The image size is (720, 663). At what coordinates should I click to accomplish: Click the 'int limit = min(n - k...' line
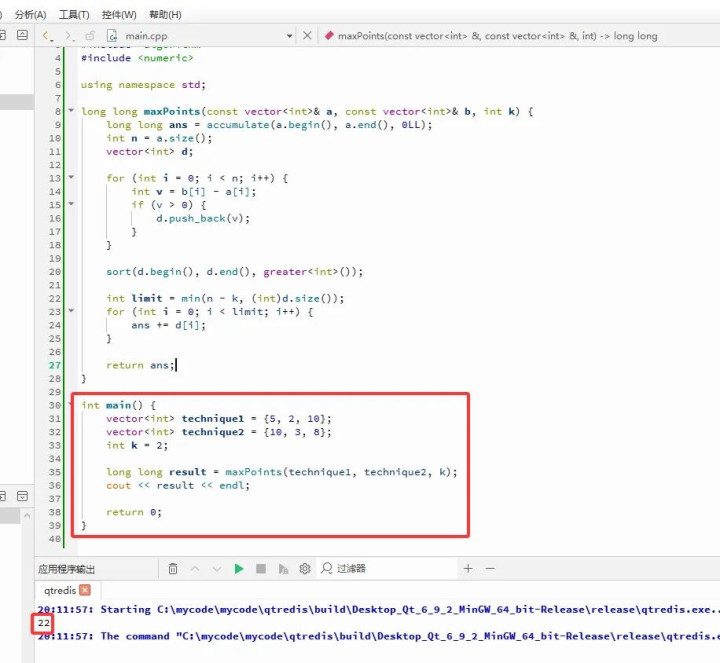[225, 298]
